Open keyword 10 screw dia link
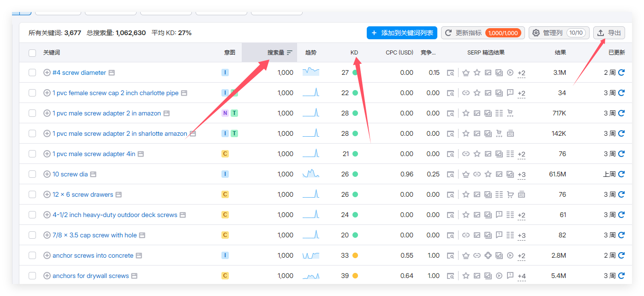The height and width of the screenshot is (296, 644). click(70, 174)
